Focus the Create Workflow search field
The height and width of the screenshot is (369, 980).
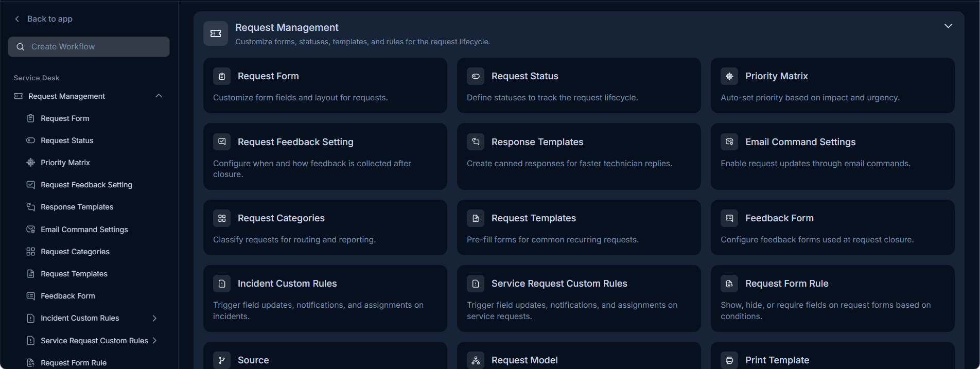tap(89, 47)
